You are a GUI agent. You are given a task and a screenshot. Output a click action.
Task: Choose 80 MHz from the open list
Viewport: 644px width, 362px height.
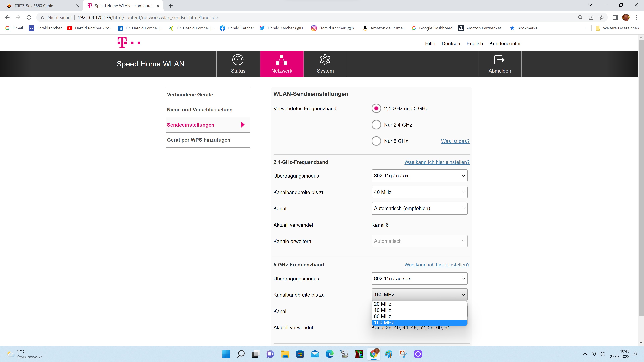pyautogui.click(x=383, y=316)
